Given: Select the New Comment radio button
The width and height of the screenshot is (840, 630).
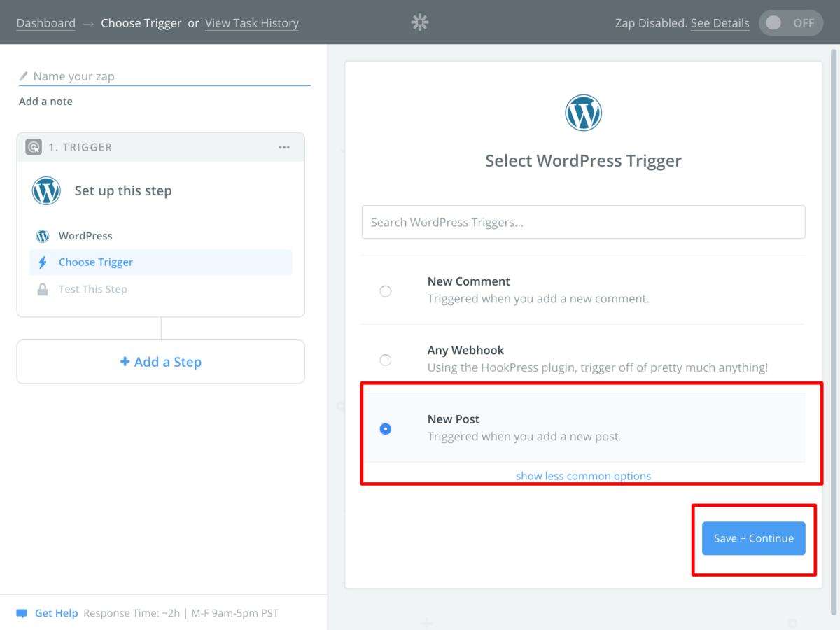Looking at the screenshot, I should (x=385, y=291).
